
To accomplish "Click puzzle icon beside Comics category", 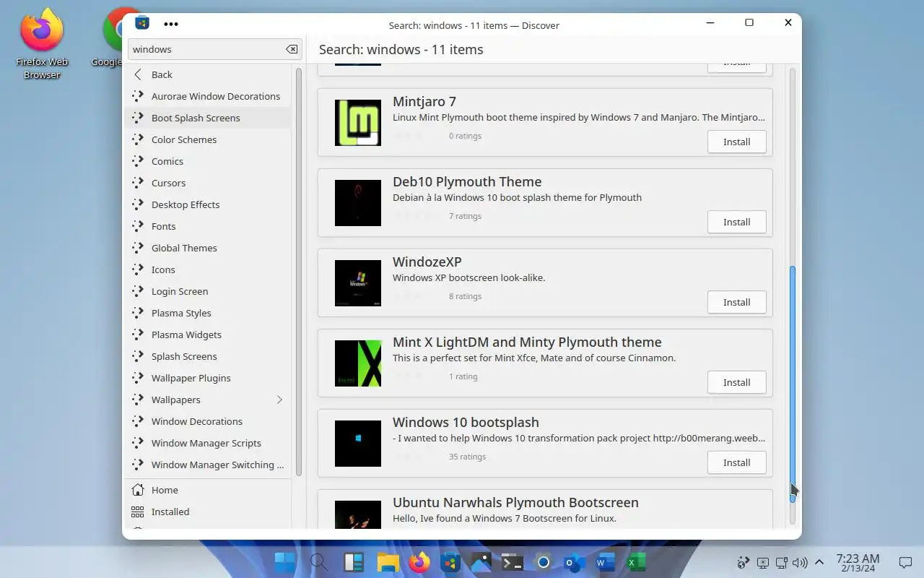I will point(138,161).
